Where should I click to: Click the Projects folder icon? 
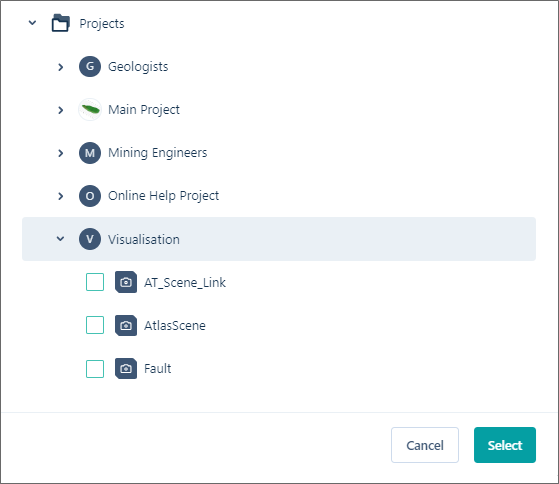point(61,23)
